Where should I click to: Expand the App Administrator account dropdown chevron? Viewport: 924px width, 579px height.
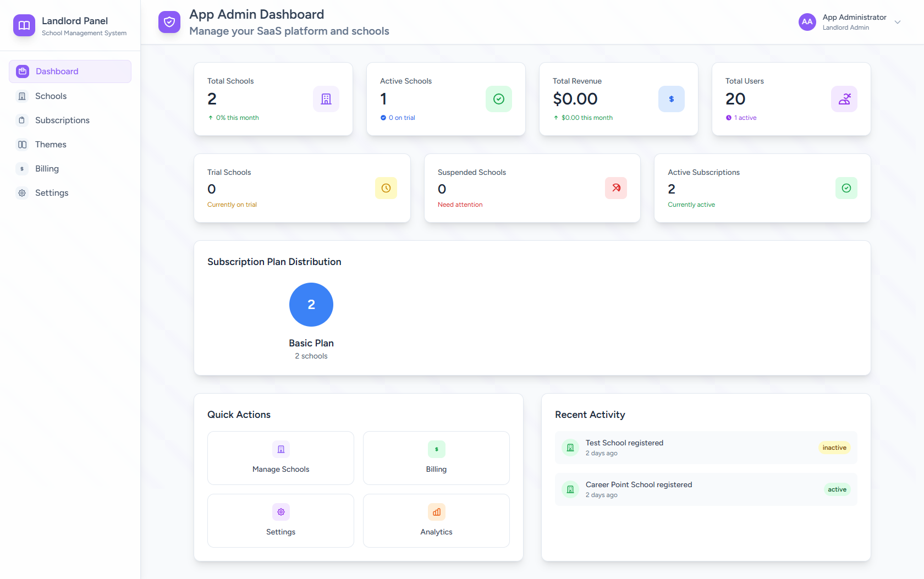coord(898,23)
